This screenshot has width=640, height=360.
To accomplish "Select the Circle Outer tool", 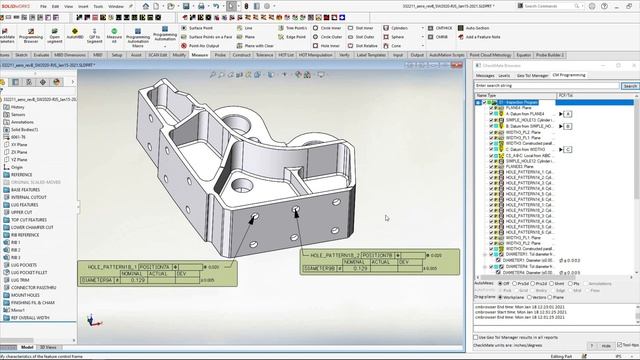I will pyautogui.click(x=327, y=37).
